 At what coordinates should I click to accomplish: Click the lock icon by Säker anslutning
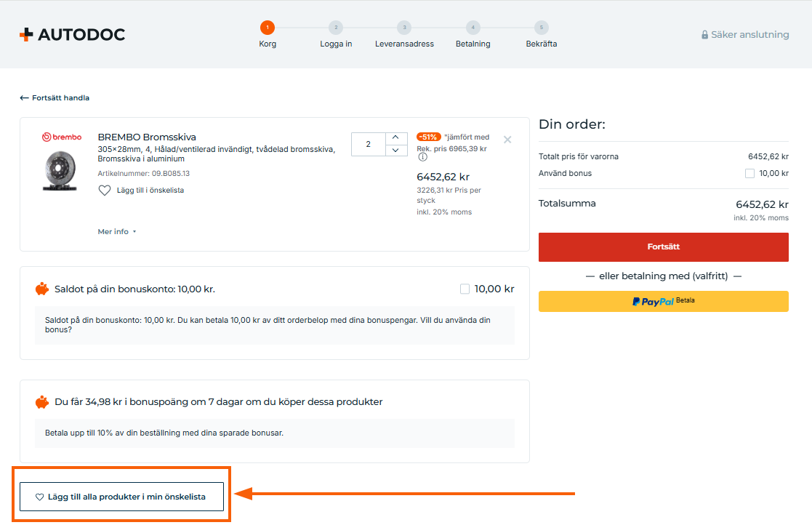coord(704,35)
